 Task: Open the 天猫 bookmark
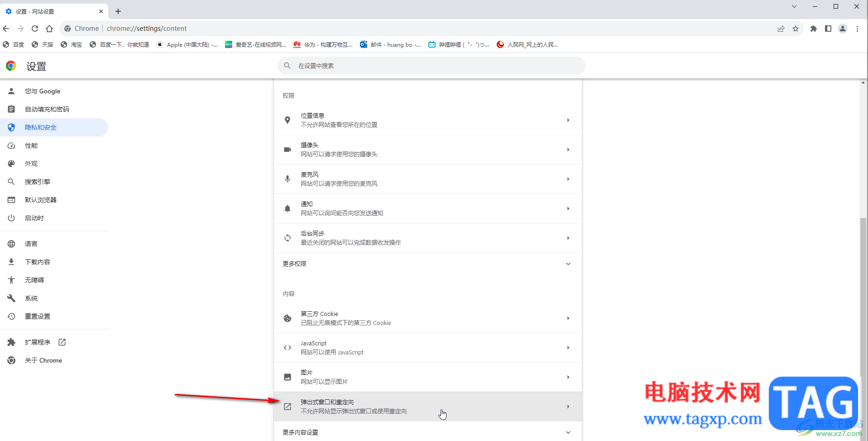coord(43,44)
